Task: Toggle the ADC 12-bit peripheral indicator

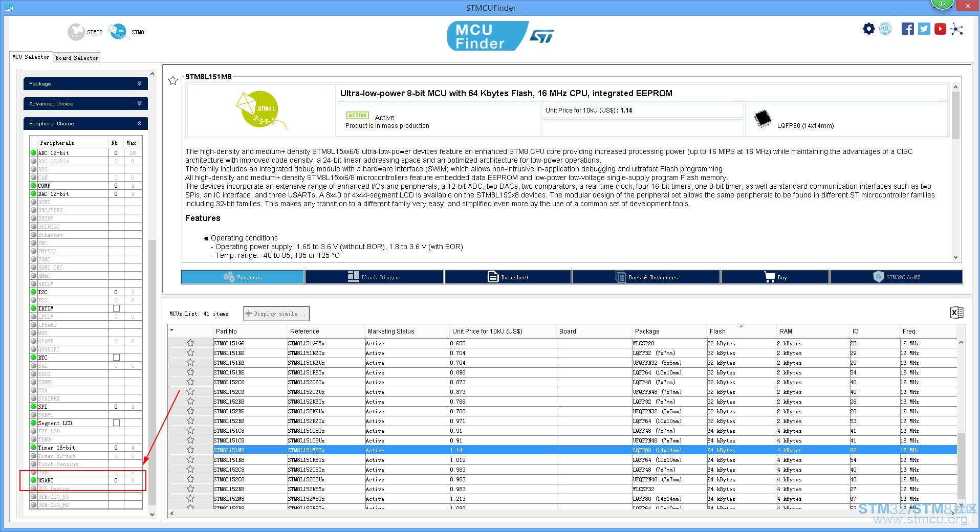Action: (x=33, y=153)
